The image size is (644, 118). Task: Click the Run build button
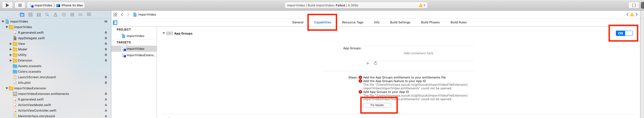7,5
